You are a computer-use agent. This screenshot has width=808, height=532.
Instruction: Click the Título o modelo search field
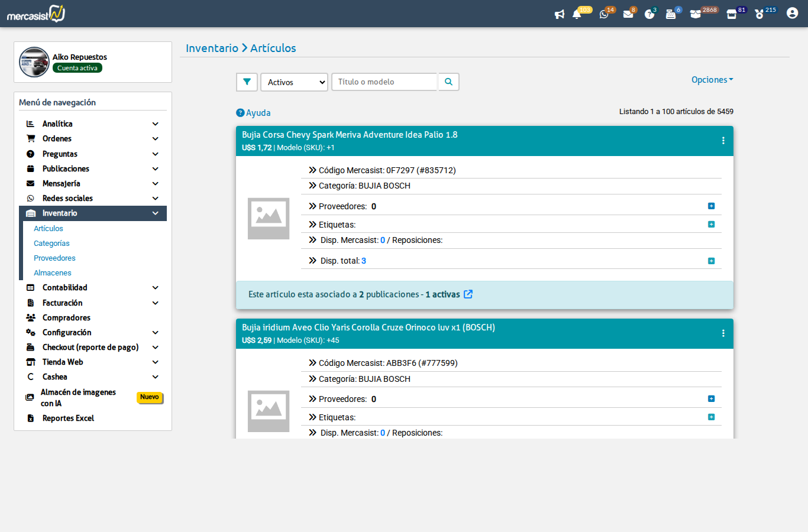[384, 82]
